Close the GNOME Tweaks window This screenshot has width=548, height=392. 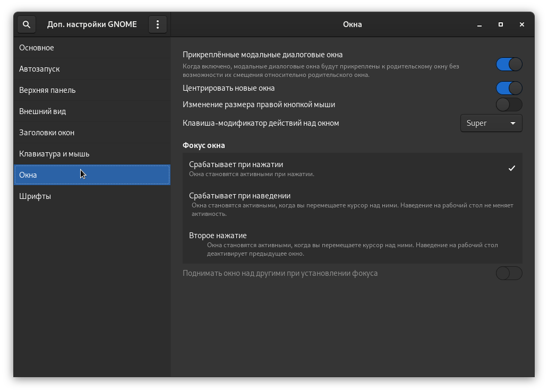[x=522, y=24]
